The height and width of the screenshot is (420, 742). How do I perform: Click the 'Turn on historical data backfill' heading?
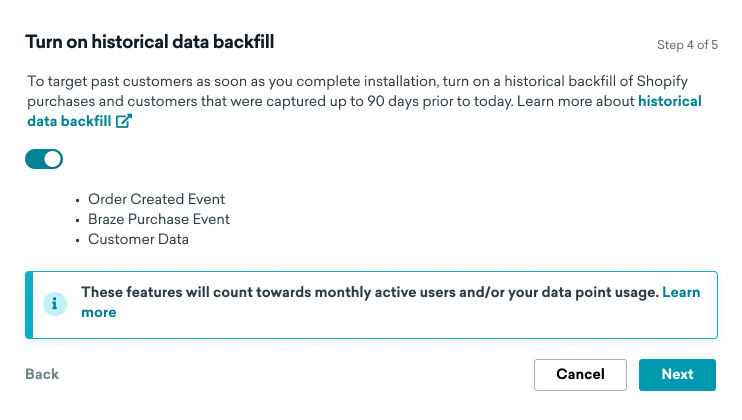pyautogui.click(x=150, y=42)
